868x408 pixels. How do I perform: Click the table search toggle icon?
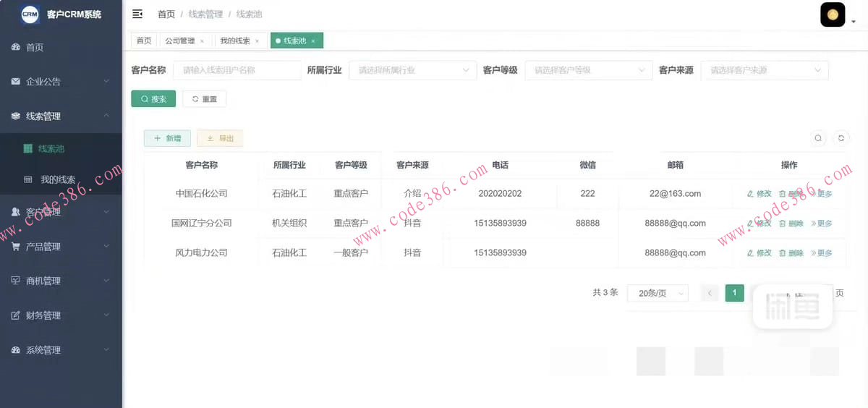(x=818, y=138)
